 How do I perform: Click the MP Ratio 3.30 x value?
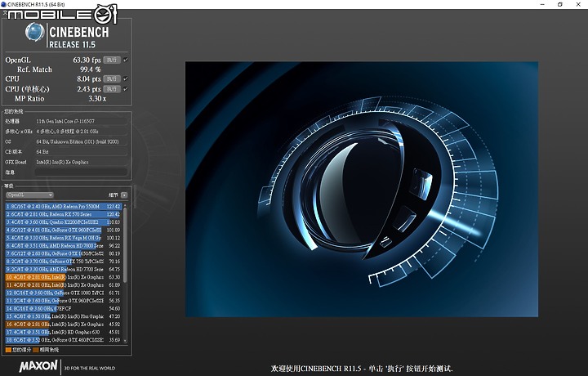[x=97, y=99]
